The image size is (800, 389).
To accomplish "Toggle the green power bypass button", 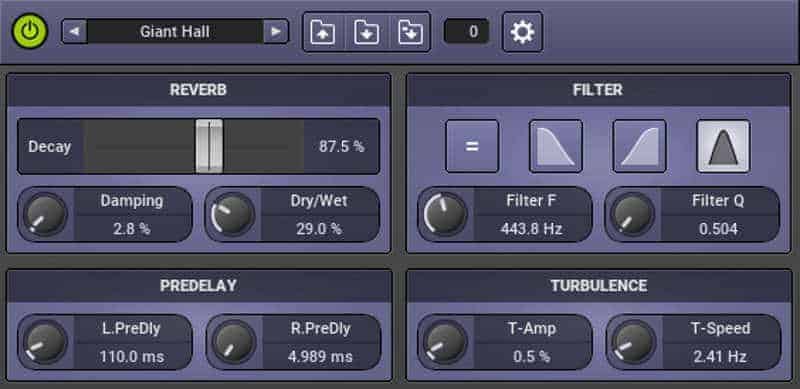I will click(x=30, y=32).
